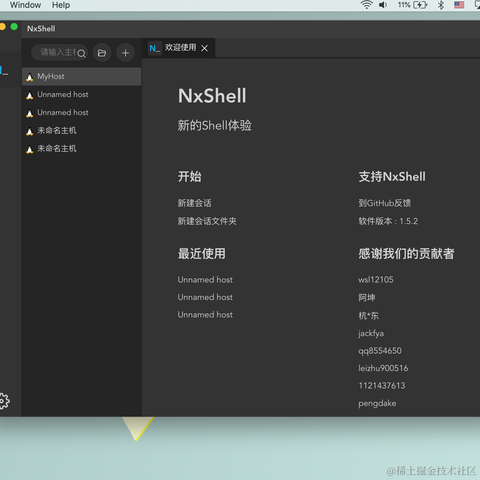The image size is (480, 480).
Task: Select the second 未命名主机 entry
Action: [x=81, y=149]
